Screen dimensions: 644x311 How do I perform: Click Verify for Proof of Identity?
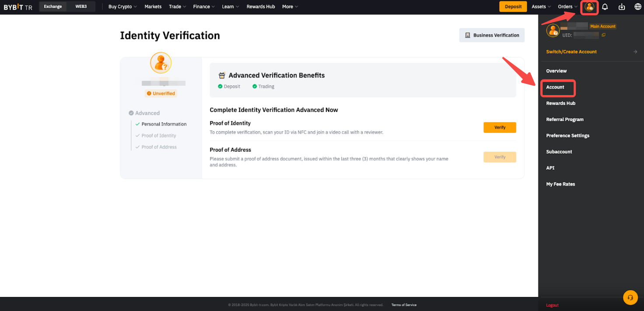pos(500,127)
